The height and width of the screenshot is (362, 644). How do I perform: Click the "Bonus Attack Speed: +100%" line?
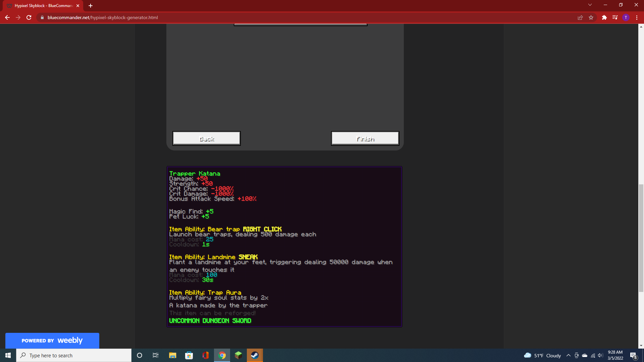tap(213, 199)
